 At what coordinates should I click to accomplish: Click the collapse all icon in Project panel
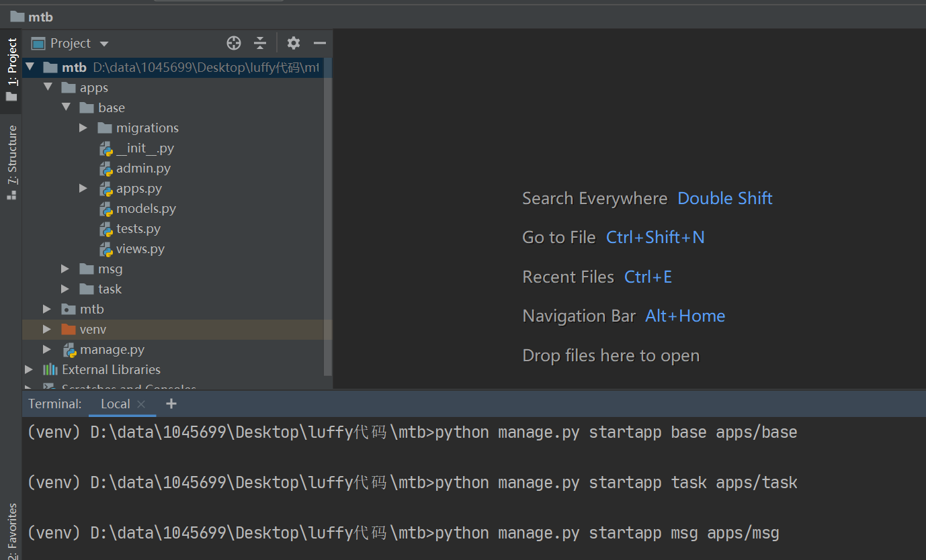point(260,43)
